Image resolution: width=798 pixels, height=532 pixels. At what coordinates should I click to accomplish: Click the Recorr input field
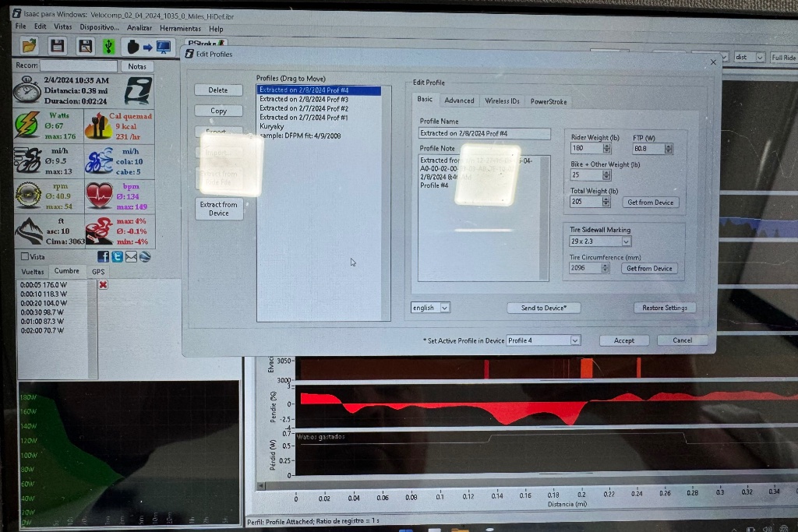click(79, 65)
